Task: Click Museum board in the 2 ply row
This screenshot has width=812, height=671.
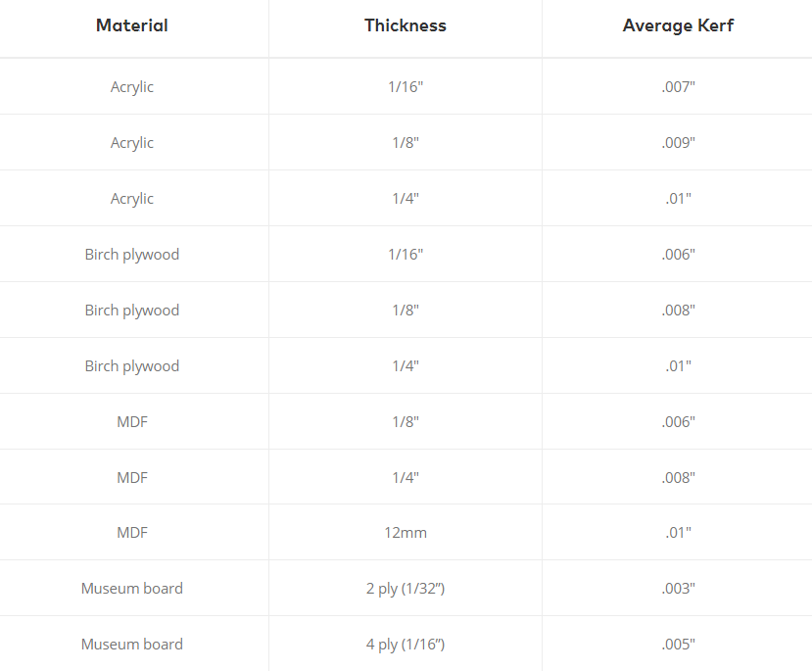Action: coord(132,589)
